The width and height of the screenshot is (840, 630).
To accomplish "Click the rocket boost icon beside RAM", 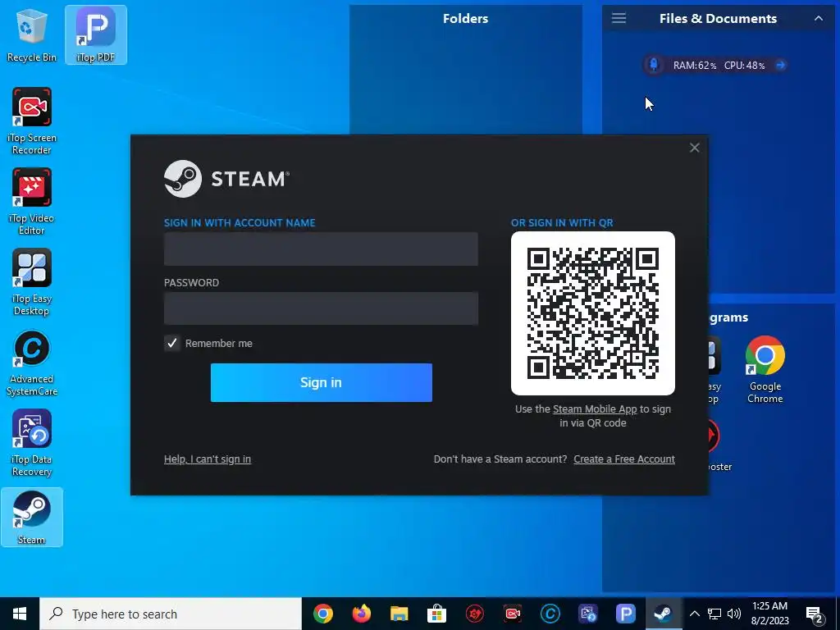I will [x=654, y=66].
